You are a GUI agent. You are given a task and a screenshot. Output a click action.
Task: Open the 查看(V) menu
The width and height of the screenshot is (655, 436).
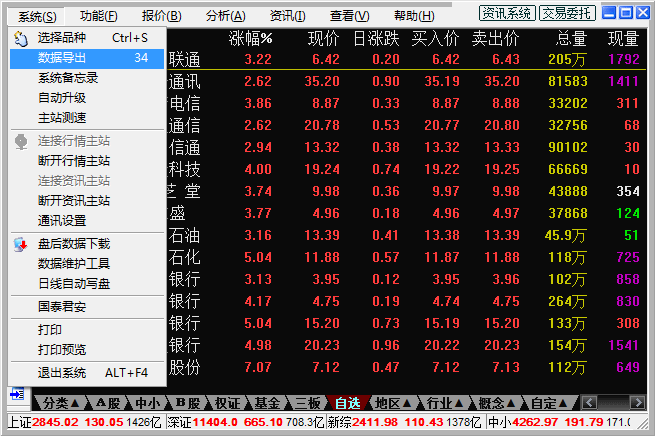pyautogui.click(x=350, y=16)
